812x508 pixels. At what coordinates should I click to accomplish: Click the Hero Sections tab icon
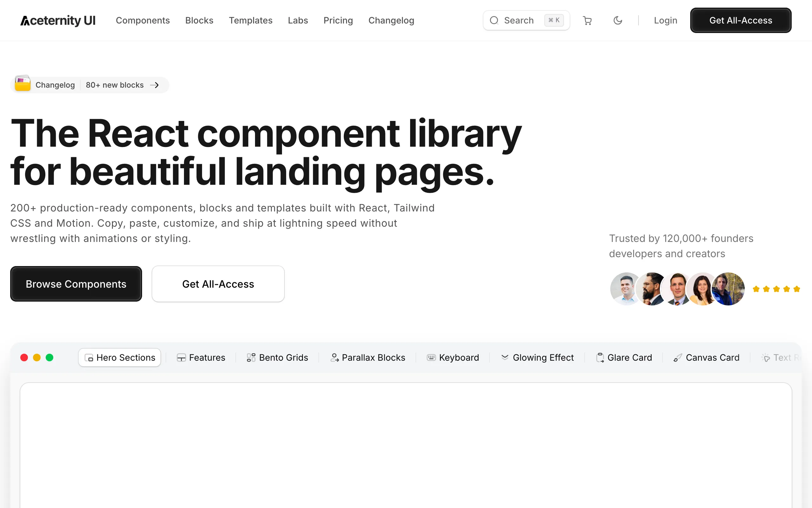pos(89,358)
